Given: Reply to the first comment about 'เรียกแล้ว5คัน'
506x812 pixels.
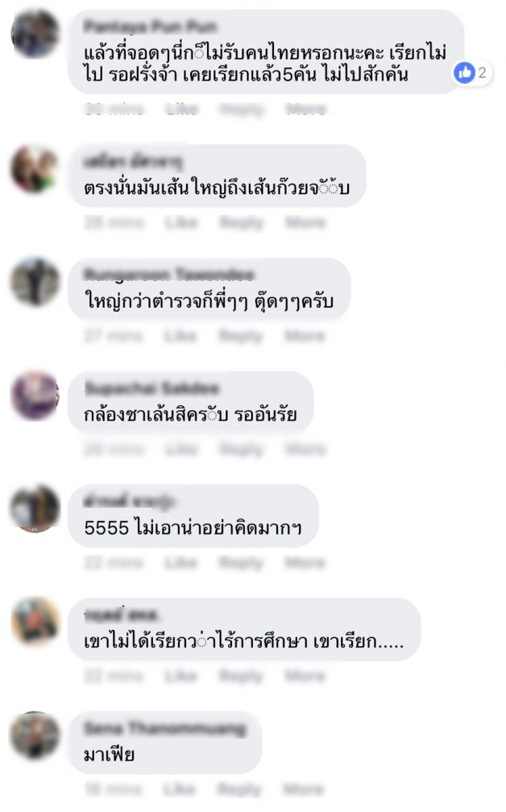Looking at the screenshot, I should [242, 110].
